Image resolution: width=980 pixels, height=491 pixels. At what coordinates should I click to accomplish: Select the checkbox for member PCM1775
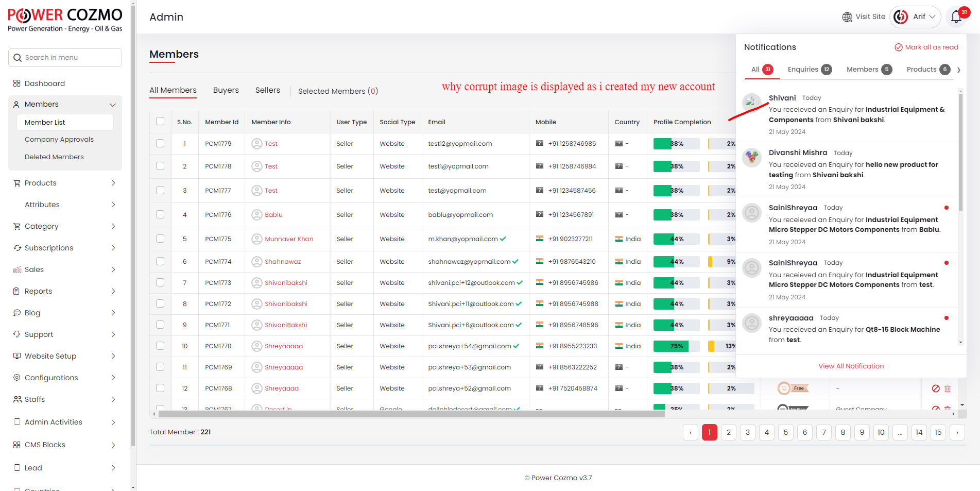[x=160, y=239]
